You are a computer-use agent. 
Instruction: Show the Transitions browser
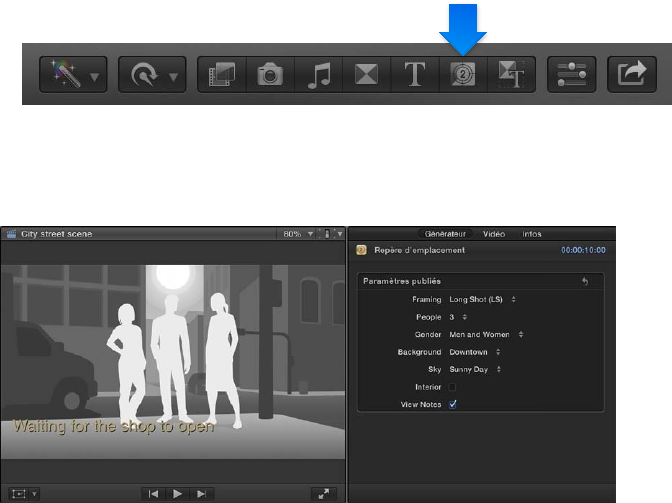(366, 74)
